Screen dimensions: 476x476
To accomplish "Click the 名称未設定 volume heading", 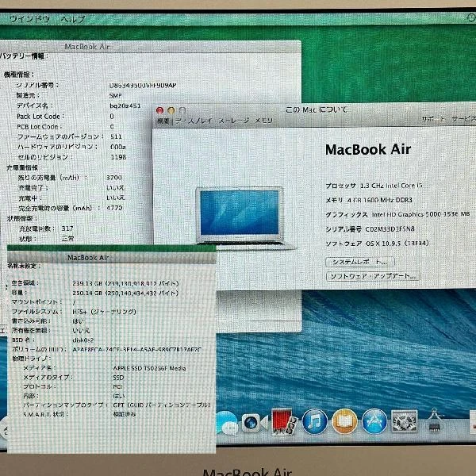I will click(24, 266).
